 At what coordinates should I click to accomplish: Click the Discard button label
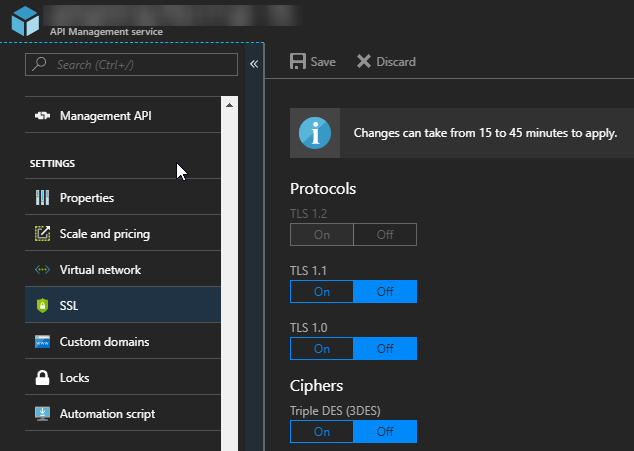click(396, 62)
